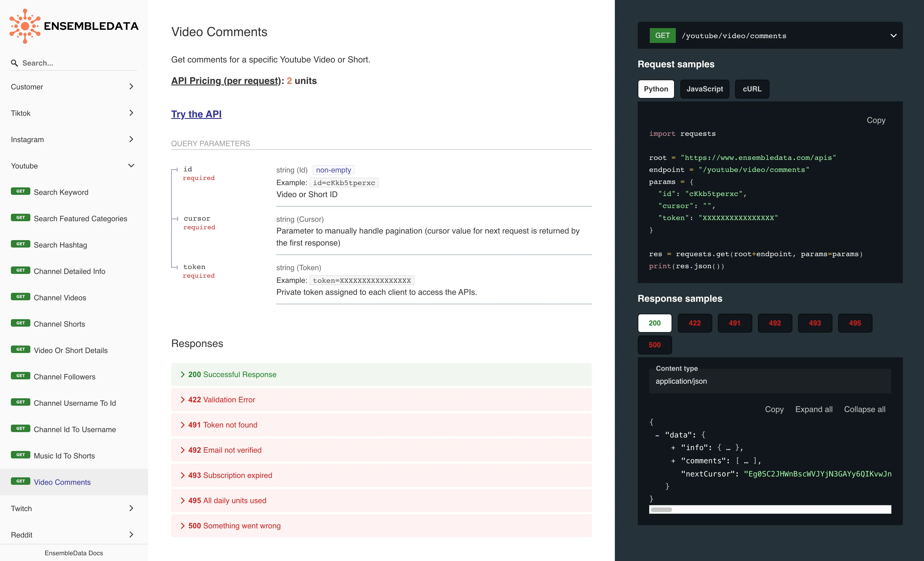Click the Copy button for request sample
The height and width of the screenshot is (561, 924).
[x=876, y=119]
